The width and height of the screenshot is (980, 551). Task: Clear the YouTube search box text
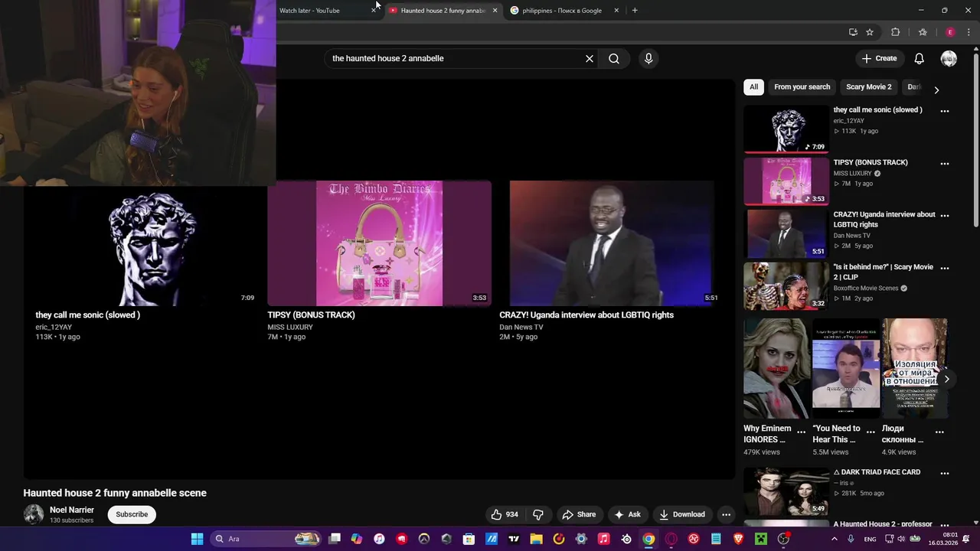[590, 58]
